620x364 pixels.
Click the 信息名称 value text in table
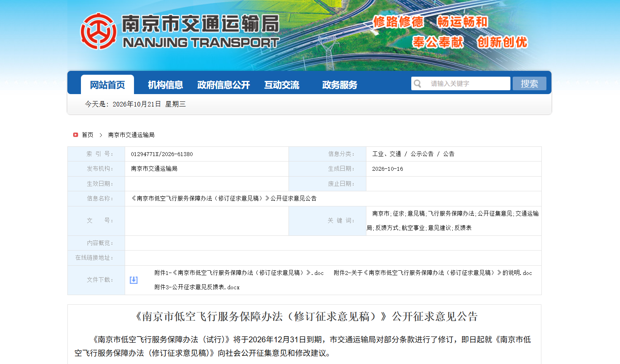click(224, 198)
